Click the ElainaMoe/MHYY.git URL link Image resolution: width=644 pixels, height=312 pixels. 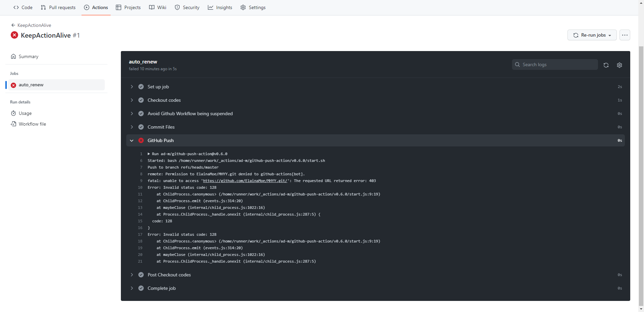tap(245, 181)
